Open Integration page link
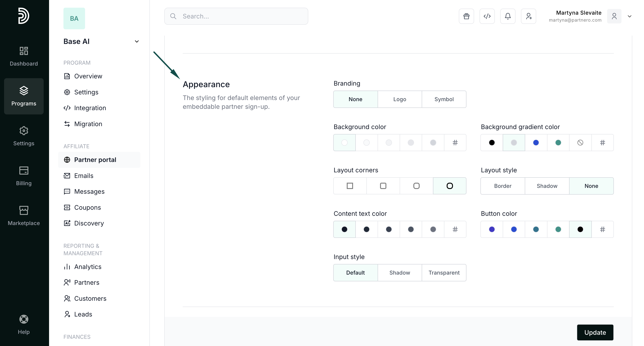Screen dimensions: 644x346 point(90,108)
